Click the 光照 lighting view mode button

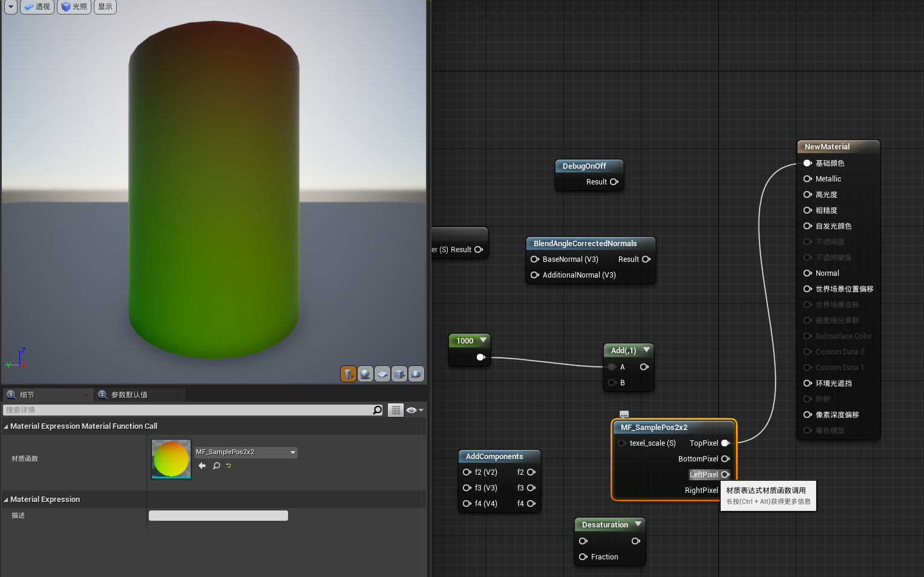pos(74,7)
